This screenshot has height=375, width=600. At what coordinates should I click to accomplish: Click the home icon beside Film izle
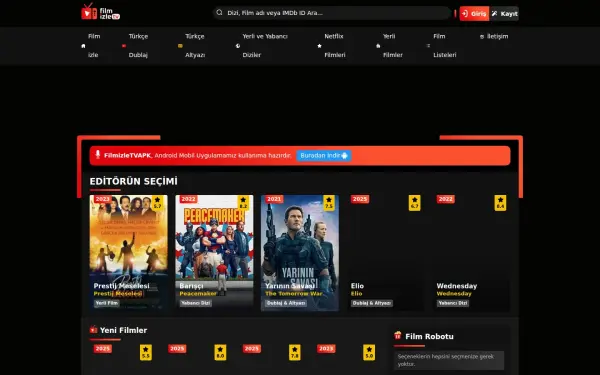[x=83, y=46]
